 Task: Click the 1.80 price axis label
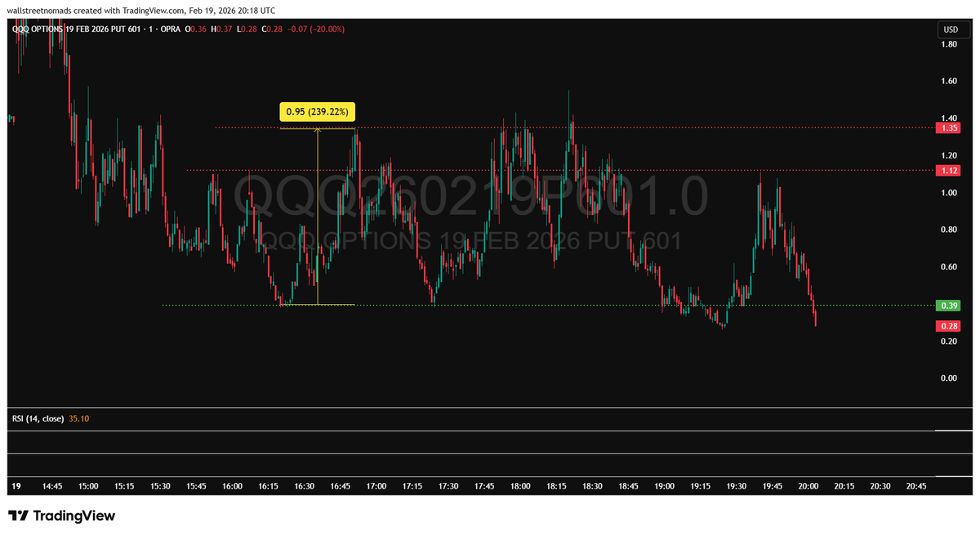click(x=948, y=44)
